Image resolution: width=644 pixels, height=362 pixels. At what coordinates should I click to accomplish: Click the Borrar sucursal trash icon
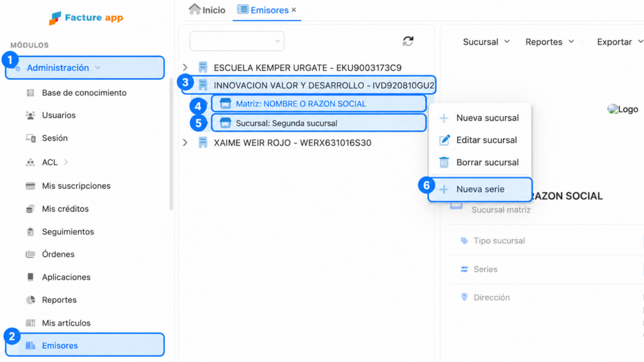(444, 163)
